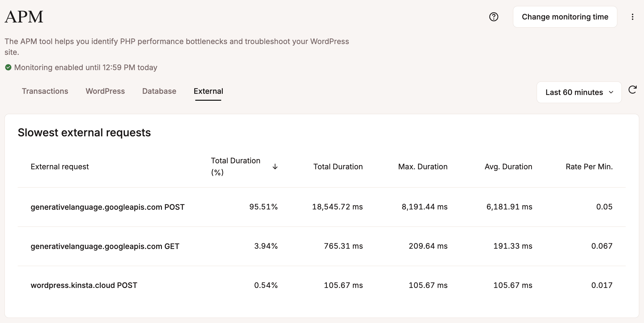
Task: Open the three-dot more options menu
Action: pyautogui.click(x=632, y=17)
